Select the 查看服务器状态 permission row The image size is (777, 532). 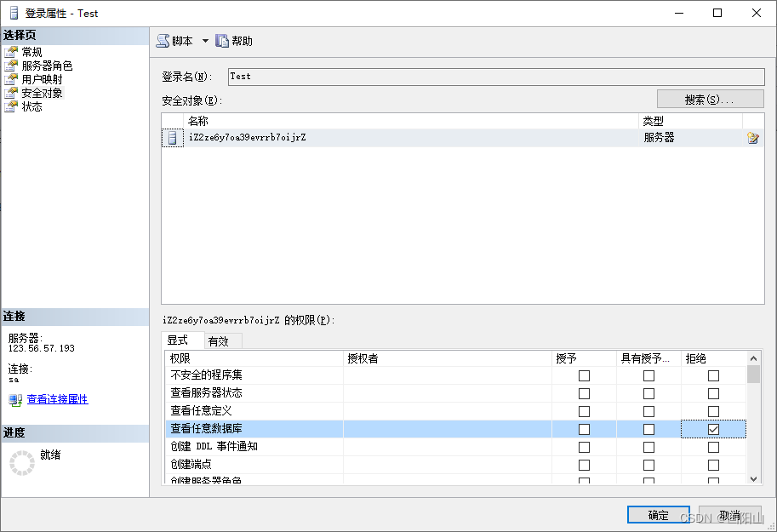(x=455, y=393)
